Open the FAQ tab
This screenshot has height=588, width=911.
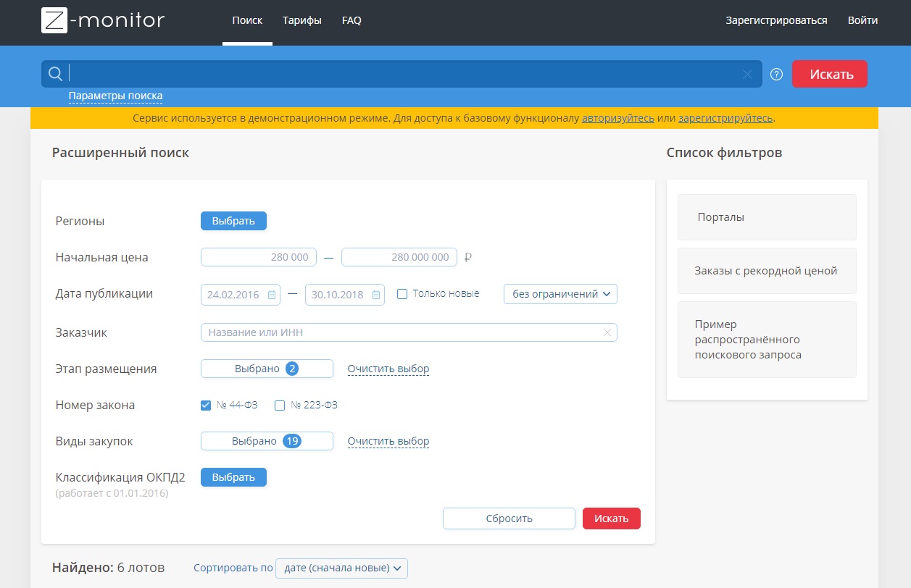(x=351, y=21)
